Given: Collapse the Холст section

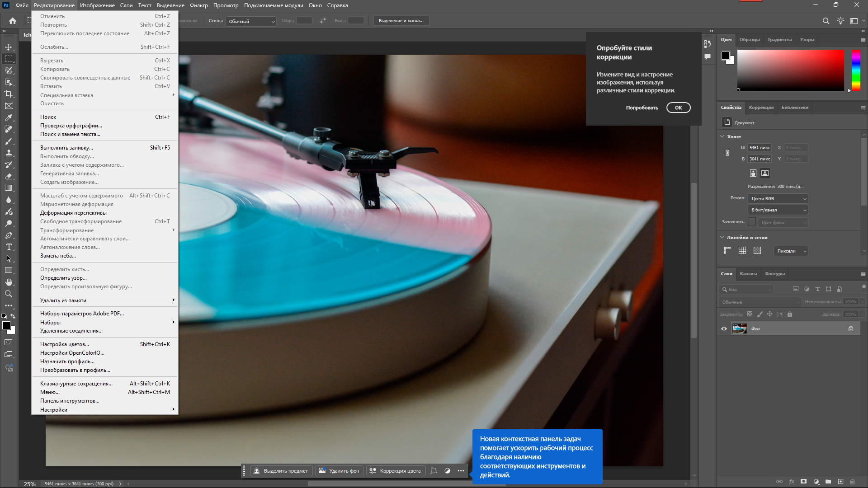Looking at the screenshot, I should pyautogui.click(x=722, y=136).
